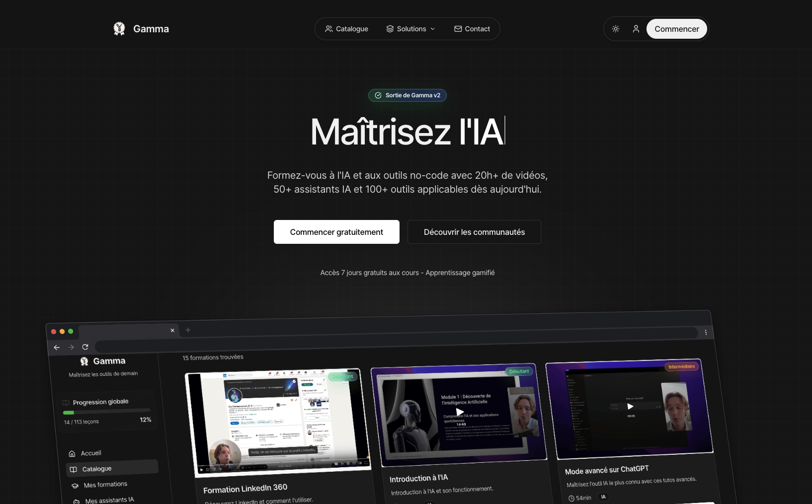Click 'Découvrir les communautés' button
The image size is (812, 504).
point(474,232)
